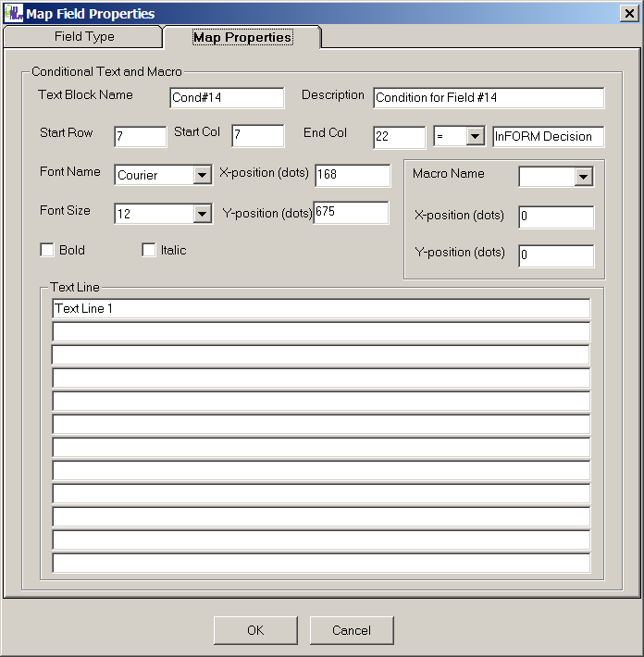Click the End Col field

coord(399,137)
